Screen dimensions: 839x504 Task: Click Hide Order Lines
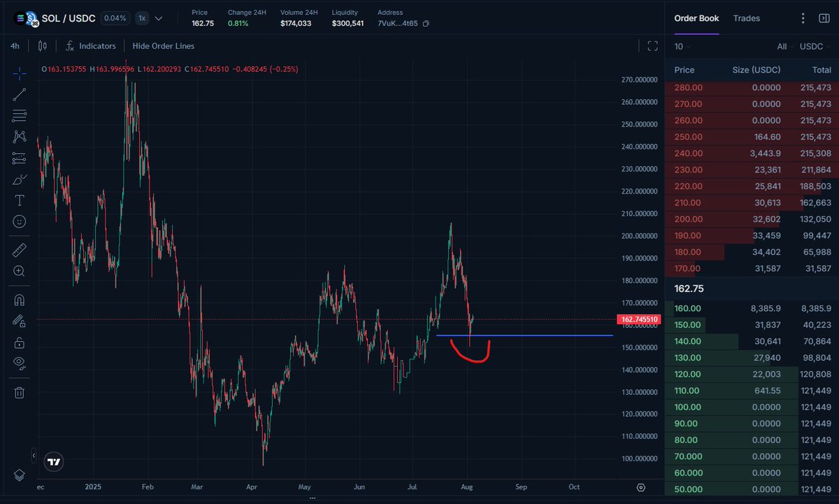pos(164,46)
